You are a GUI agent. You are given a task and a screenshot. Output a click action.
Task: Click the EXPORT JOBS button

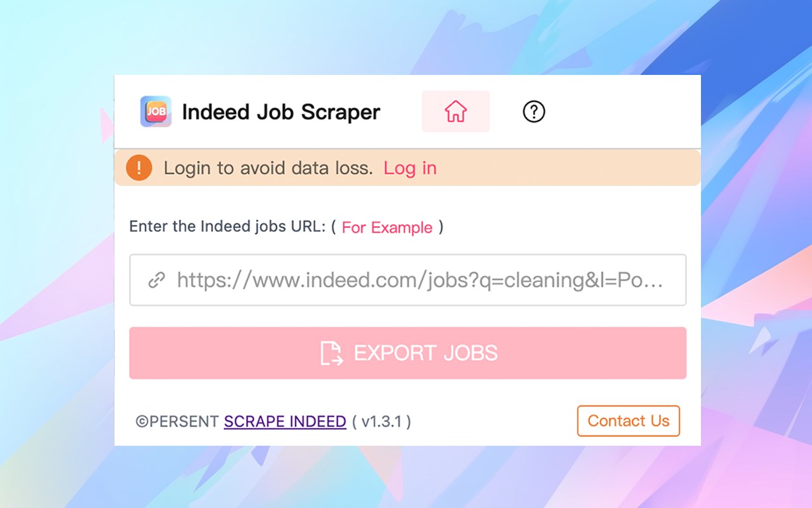pos(408,353)
